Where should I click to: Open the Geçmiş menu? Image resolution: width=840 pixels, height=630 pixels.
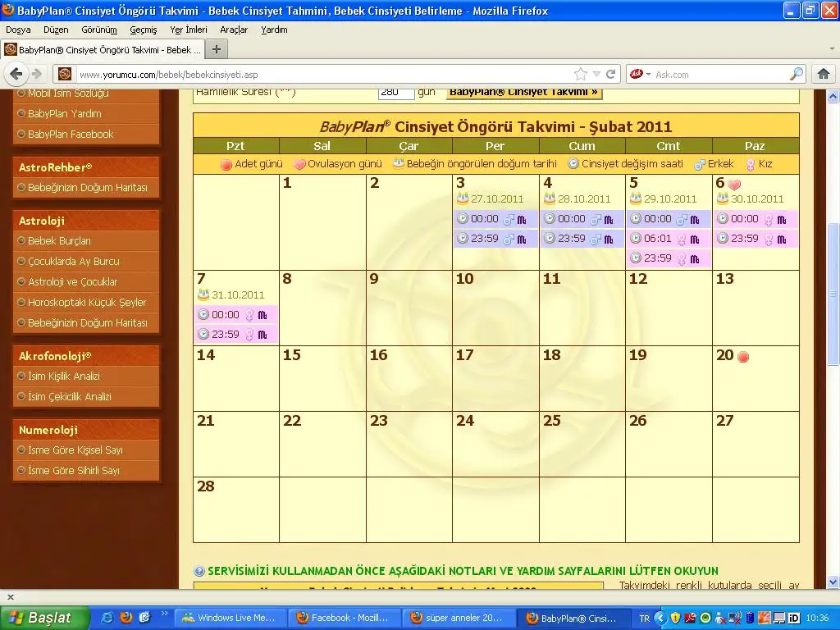click(144, 30)
